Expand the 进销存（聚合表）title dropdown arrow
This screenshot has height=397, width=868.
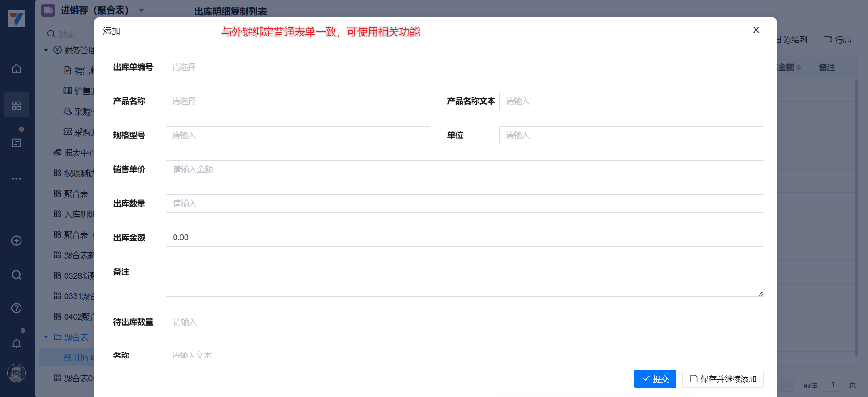point(141,10)
